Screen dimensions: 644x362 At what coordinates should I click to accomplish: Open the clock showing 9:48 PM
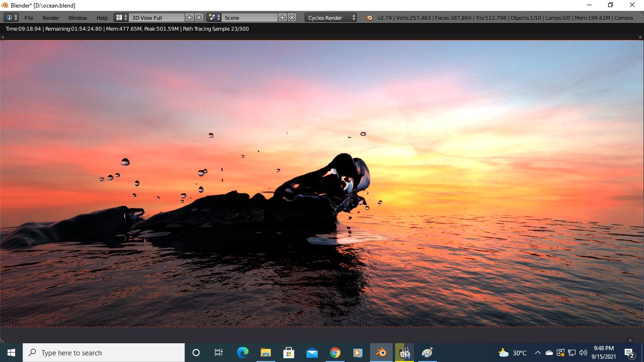(603, 353)
